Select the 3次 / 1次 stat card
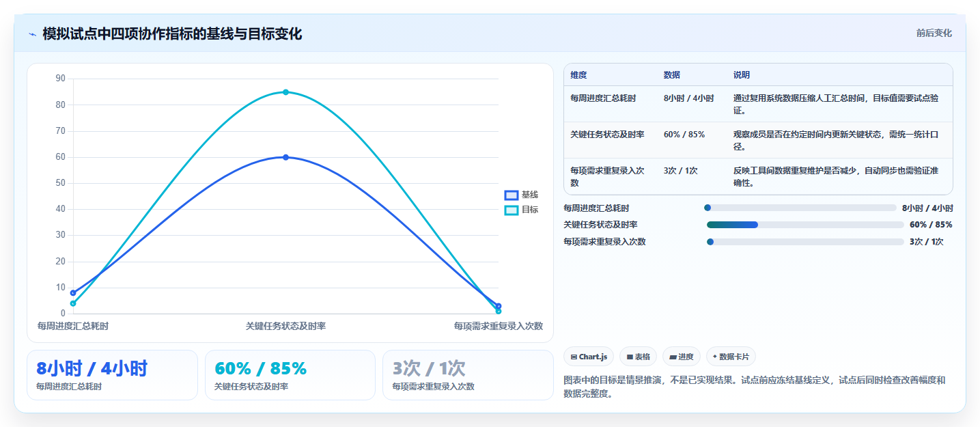The height and width of the screenshot is (427, 980). point(468,375)
